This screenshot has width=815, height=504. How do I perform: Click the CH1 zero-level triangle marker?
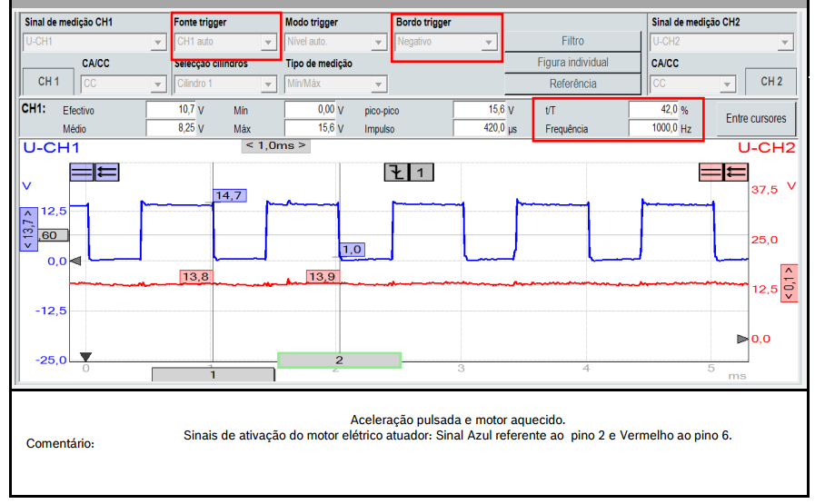tap(76, 261)
